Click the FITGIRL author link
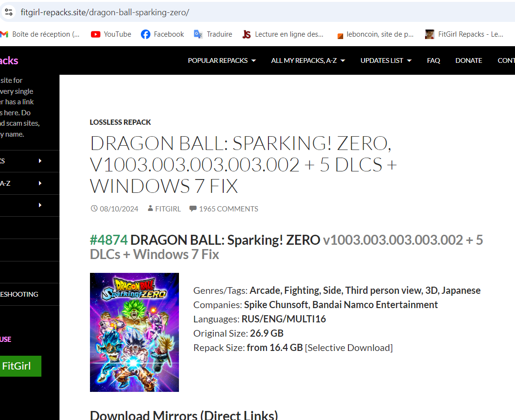 168,209
